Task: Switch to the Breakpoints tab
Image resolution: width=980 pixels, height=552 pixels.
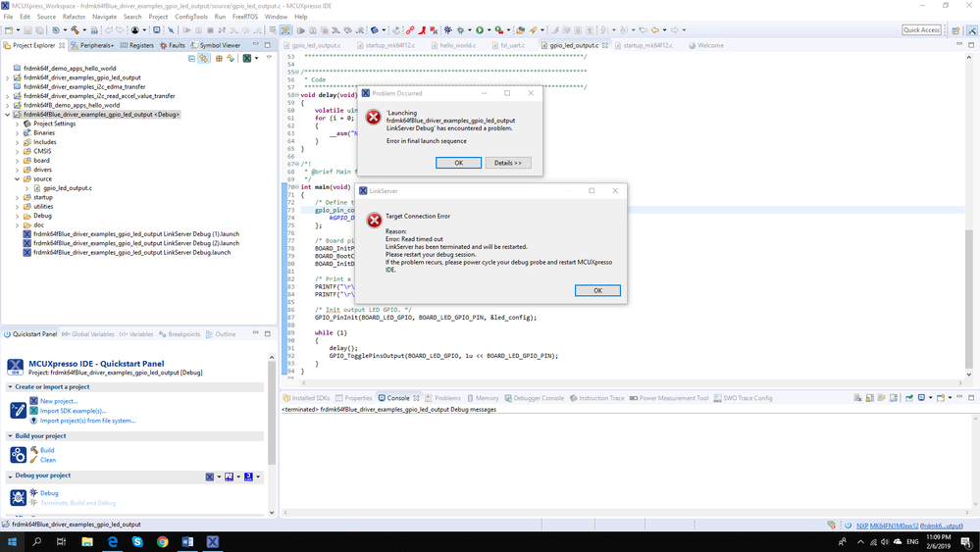Action: coord(180,334)
